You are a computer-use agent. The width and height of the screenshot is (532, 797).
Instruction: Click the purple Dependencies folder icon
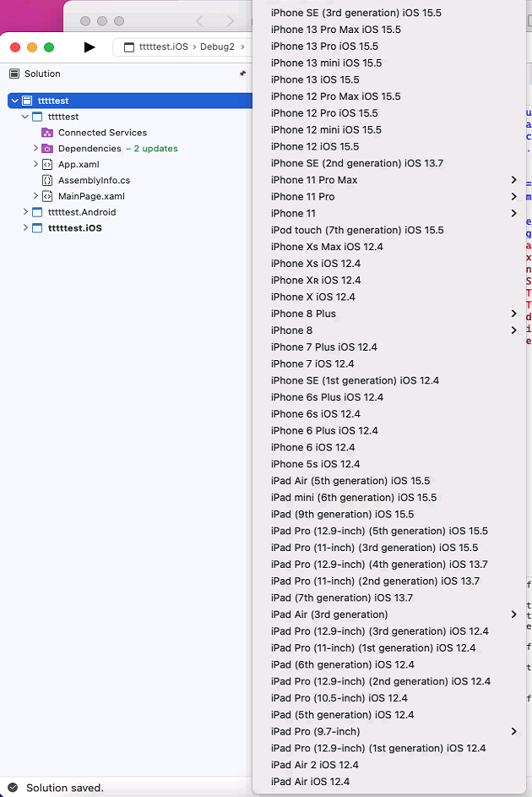tap(48, 148)
